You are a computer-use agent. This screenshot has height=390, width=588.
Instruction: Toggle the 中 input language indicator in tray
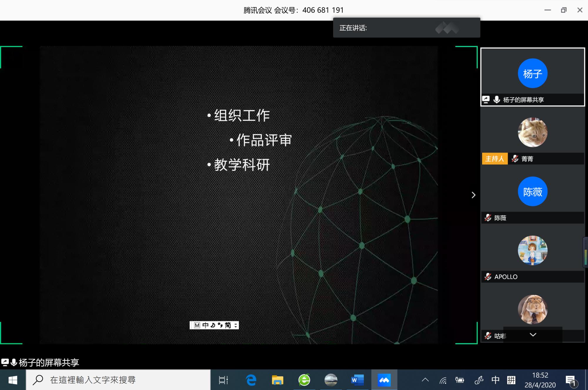tap(495, 380)
